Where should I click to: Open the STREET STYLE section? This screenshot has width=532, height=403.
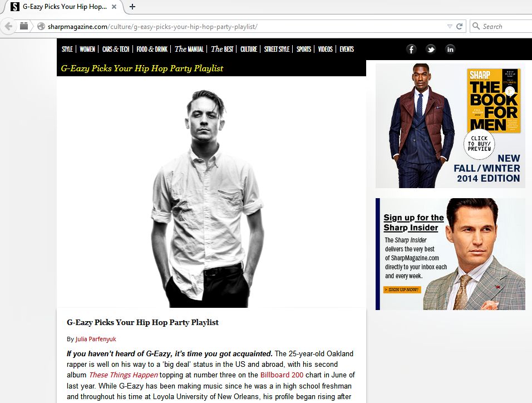pos(277,49)
